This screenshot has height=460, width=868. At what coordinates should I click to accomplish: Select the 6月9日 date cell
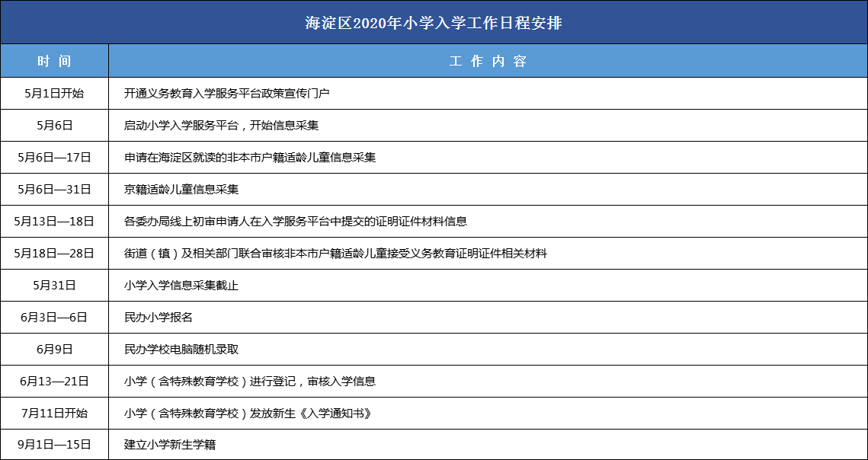coord(54,350)
